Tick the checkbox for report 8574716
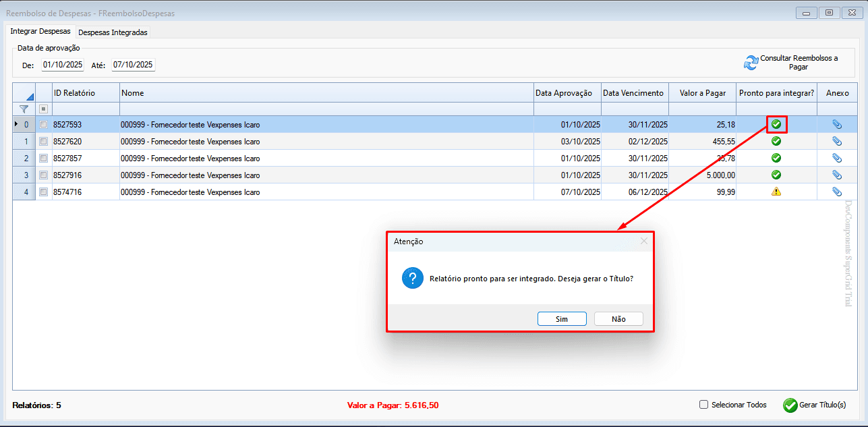The image size is (868, 427). pyautogui.click(x=43, y=192)
